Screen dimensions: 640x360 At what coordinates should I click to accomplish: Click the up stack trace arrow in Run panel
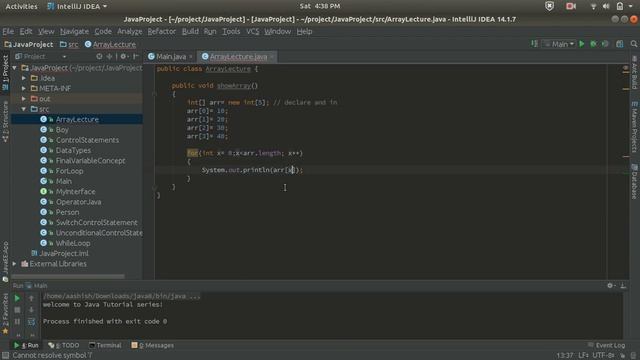point(31,298)
